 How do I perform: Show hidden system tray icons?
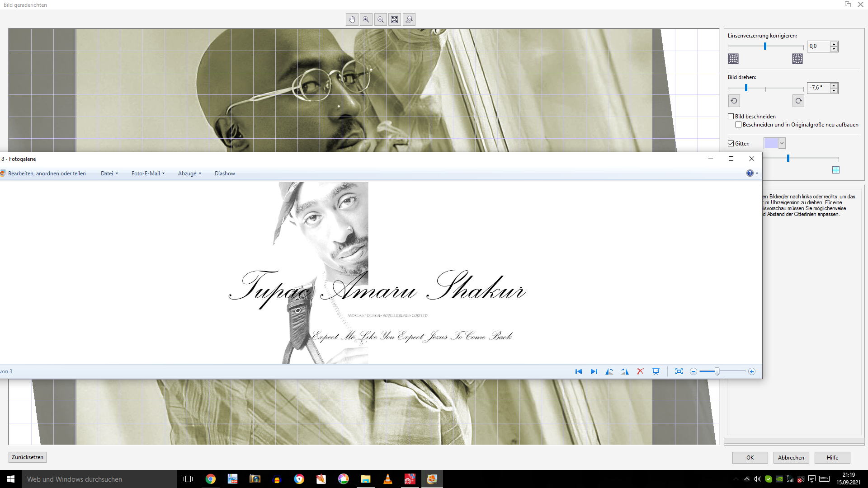[x=746, y=479]
